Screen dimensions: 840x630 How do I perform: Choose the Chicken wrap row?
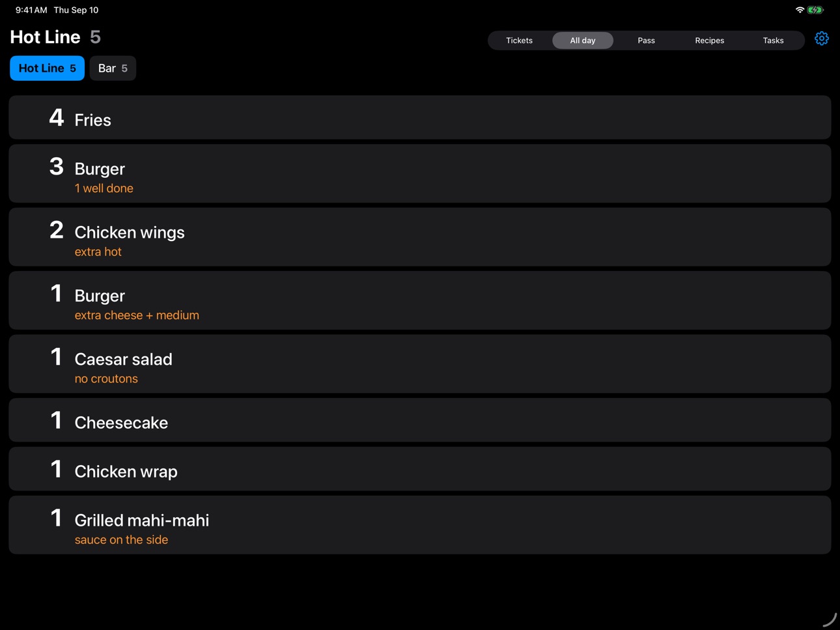(420, 469)
